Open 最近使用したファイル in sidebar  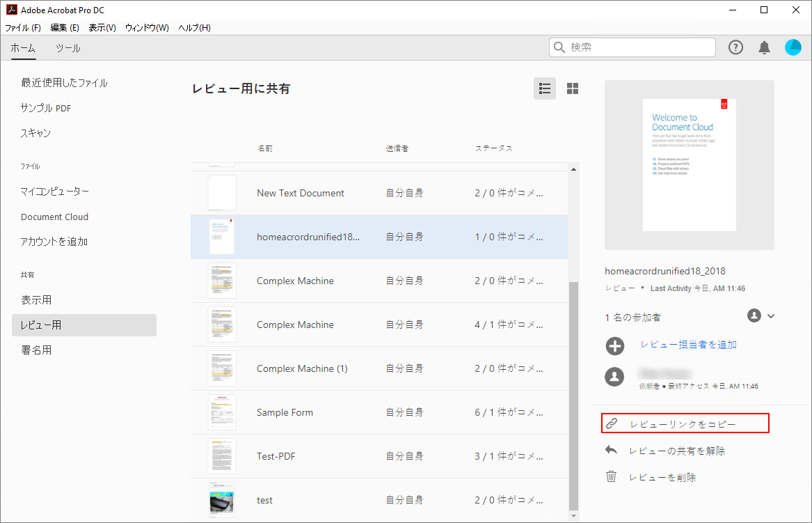[x=64, y=83]
